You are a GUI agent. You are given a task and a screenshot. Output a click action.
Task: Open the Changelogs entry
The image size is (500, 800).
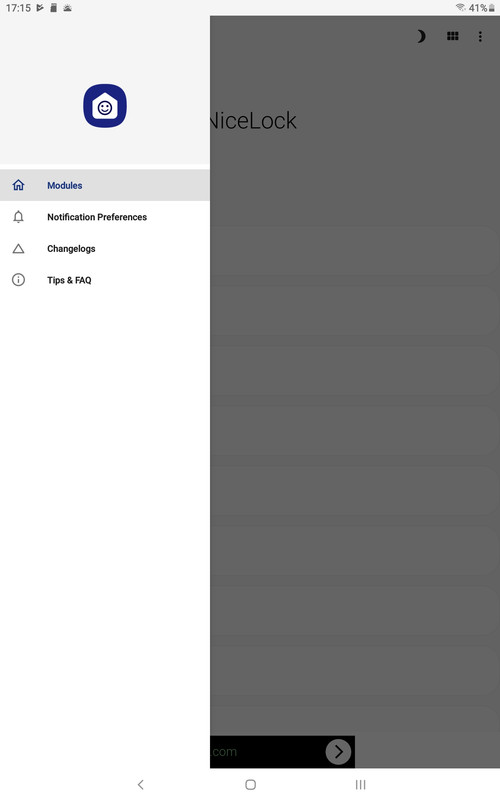click(105, 248)
